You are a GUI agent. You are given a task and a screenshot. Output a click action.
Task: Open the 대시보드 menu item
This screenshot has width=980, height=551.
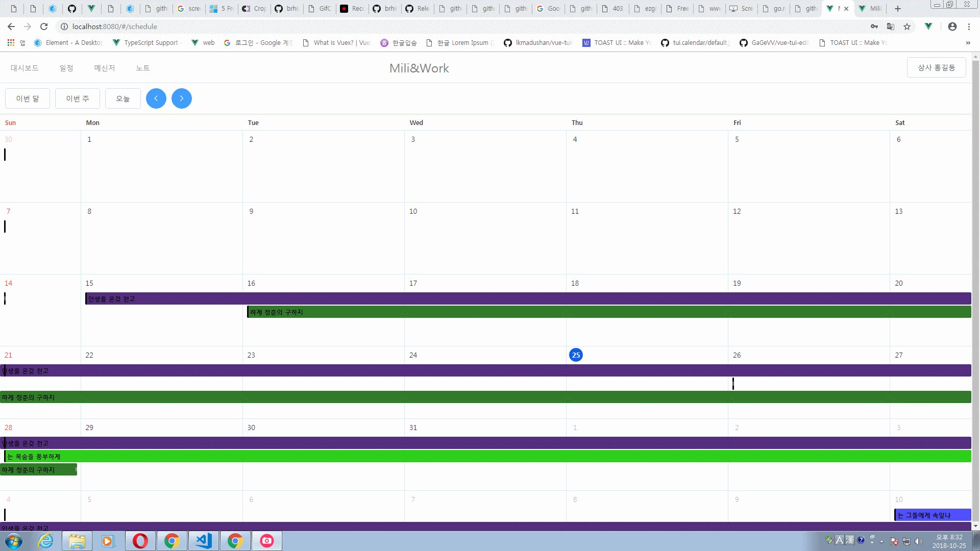[x=24, y=68]
